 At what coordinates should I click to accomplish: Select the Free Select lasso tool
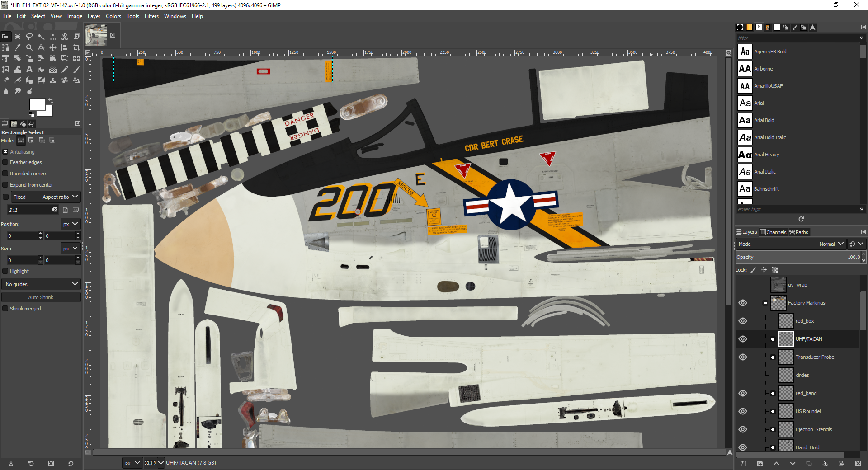click(29, 37)
